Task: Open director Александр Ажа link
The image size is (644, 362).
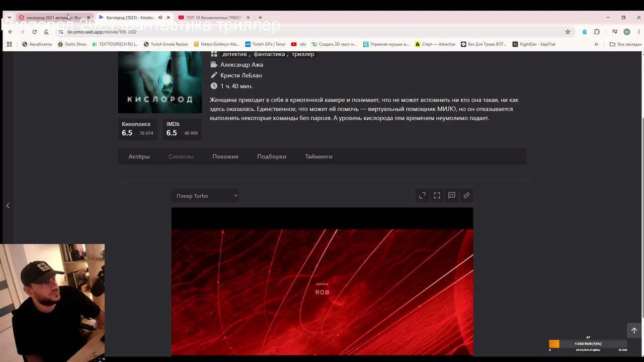Action: point(242,65)
